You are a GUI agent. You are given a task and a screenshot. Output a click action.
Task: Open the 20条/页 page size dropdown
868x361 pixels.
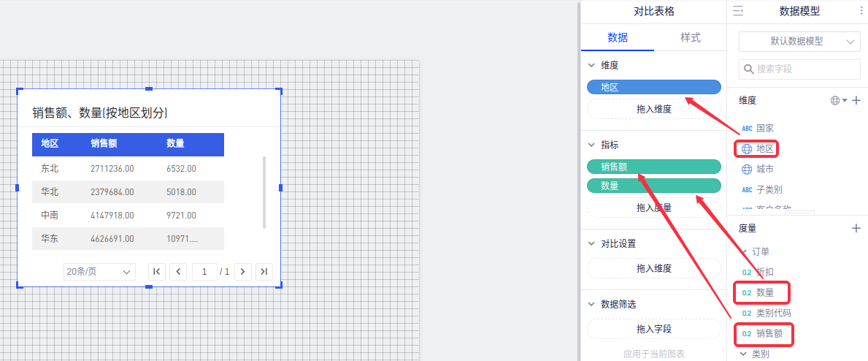[x=99, y=271]
